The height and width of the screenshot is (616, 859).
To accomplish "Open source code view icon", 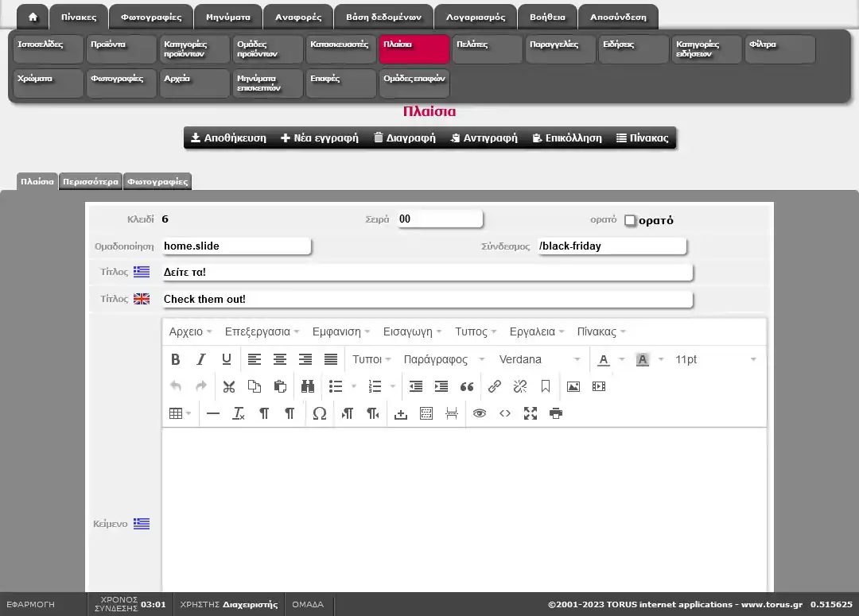I will pos(505,413).
